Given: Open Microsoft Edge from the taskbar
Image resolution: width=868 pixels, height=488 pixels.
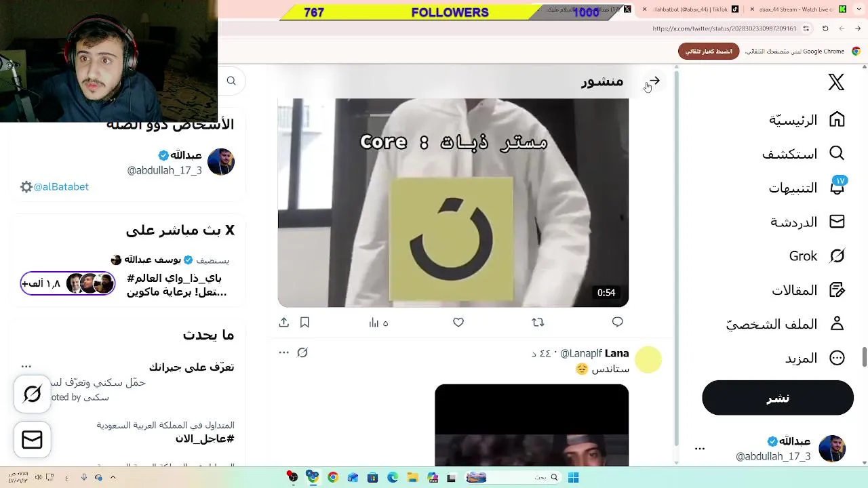Looking at the screenshot, I should 393,477.
